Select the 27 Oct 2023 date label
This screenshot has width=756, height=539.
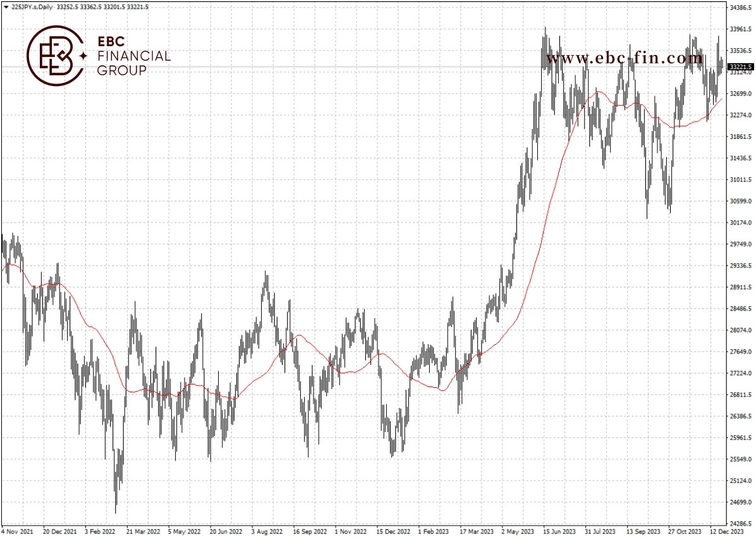(x=685, y=532)
